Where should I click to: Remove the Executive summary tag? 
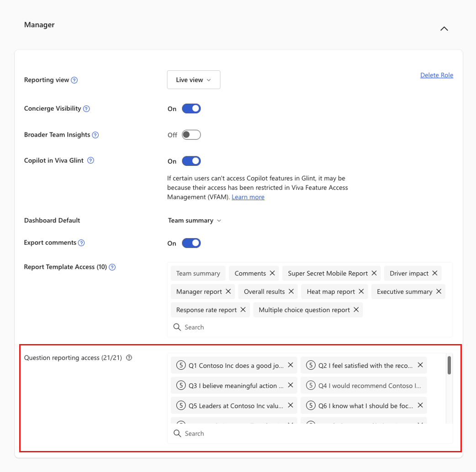pyautogui.click(x=439, y=291)
